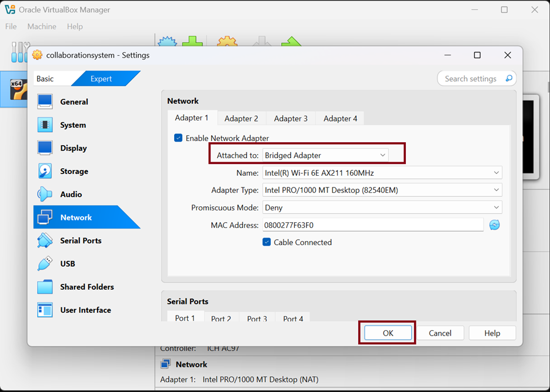Click the New machine starburst icon in Manager toolbar
This screenshot has width=550, height=392.
(x=167, y=41)
